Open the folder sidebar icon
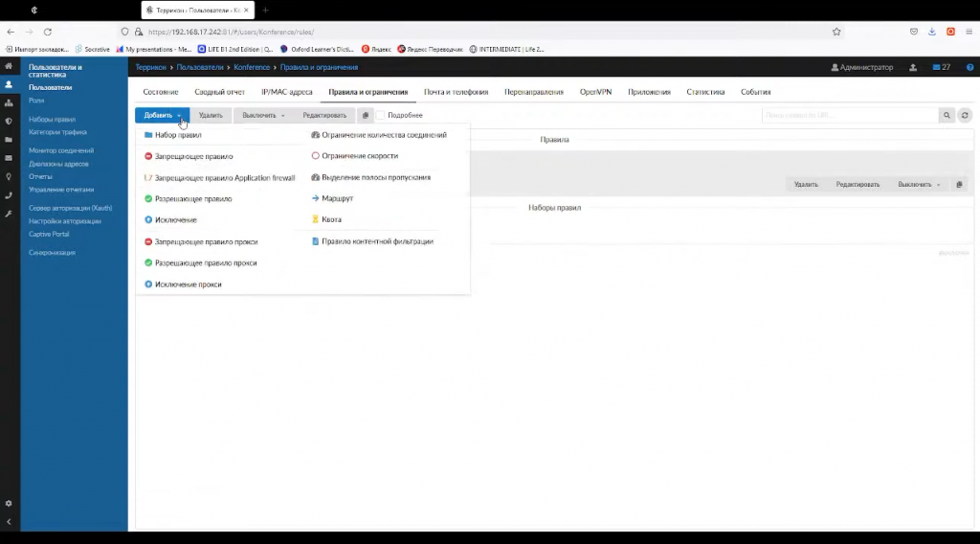The image size is (980, 544). coord(9,140)
